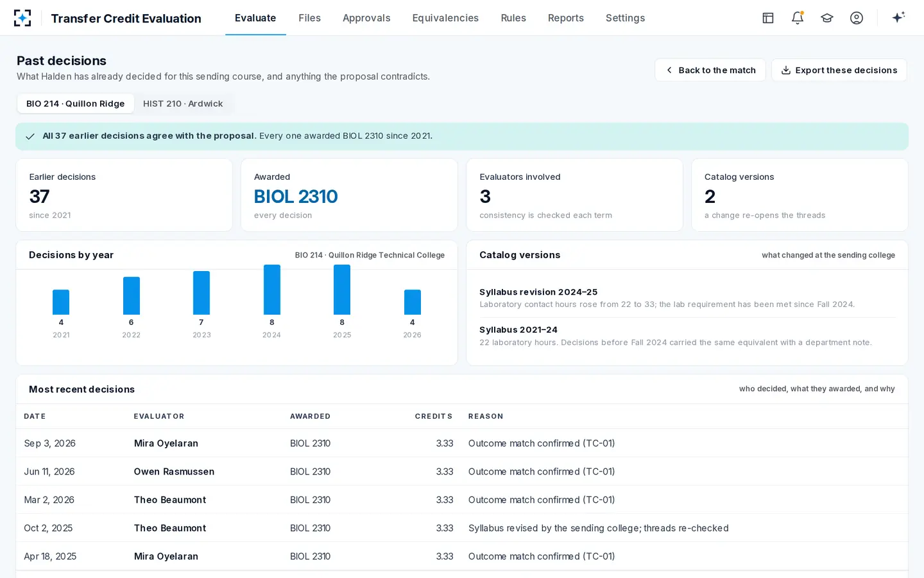Click evaluator Owen Rasmussen
The width and height of the screenshot is (924, 578).
[x=175, y=471]
